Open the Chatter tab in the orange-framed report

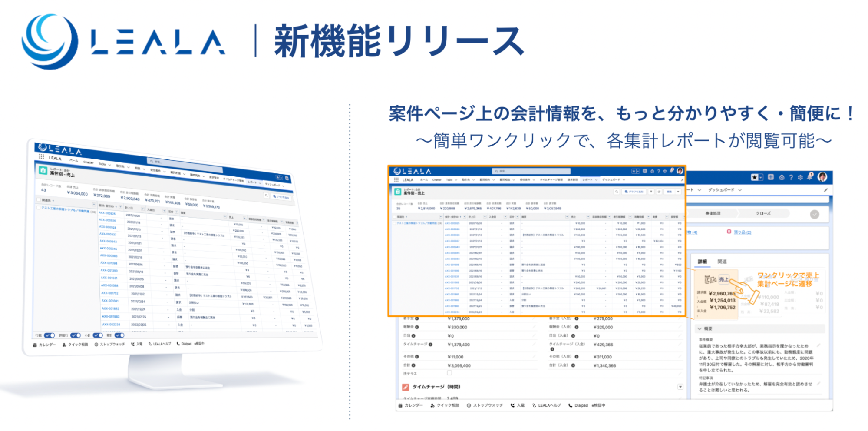pos(437,180)
